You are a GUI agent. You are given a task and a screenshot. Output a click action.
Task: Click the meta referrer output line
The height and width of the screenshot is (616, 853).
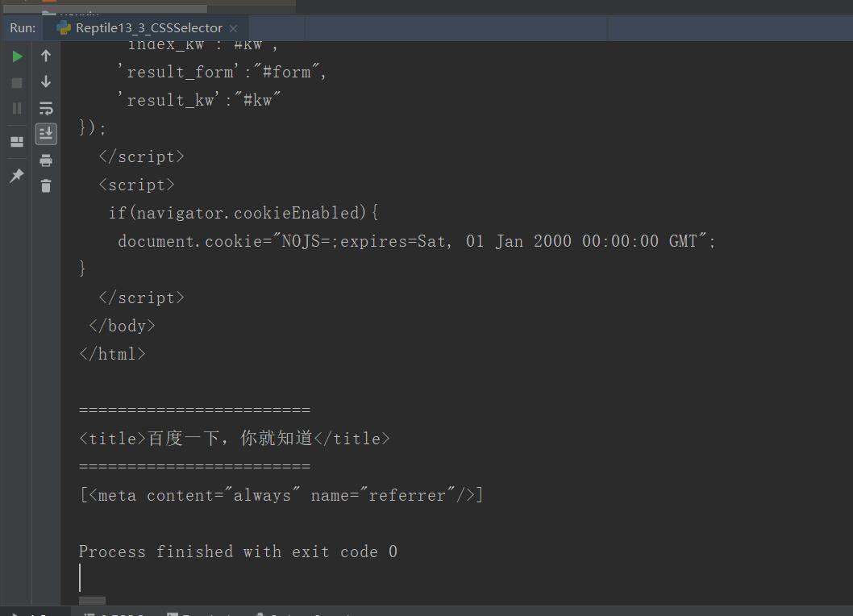(x=281, y=494)
